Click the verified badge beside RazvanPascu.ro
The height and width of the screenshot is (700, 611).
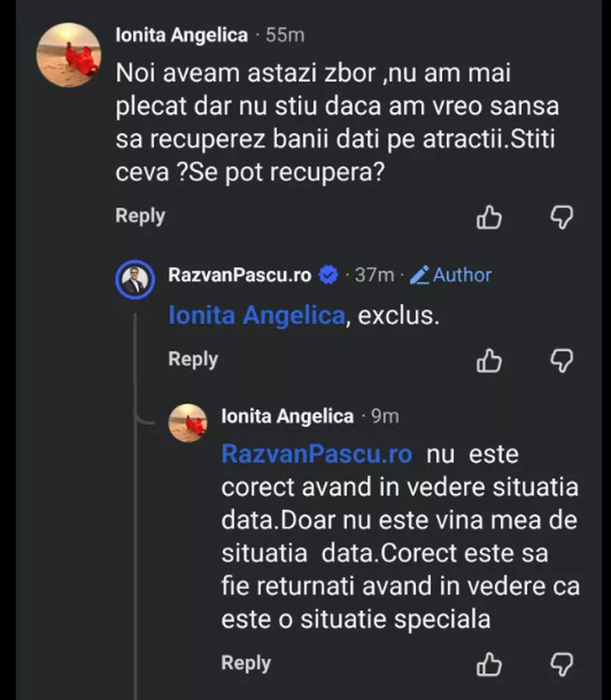tap(328, 275)
